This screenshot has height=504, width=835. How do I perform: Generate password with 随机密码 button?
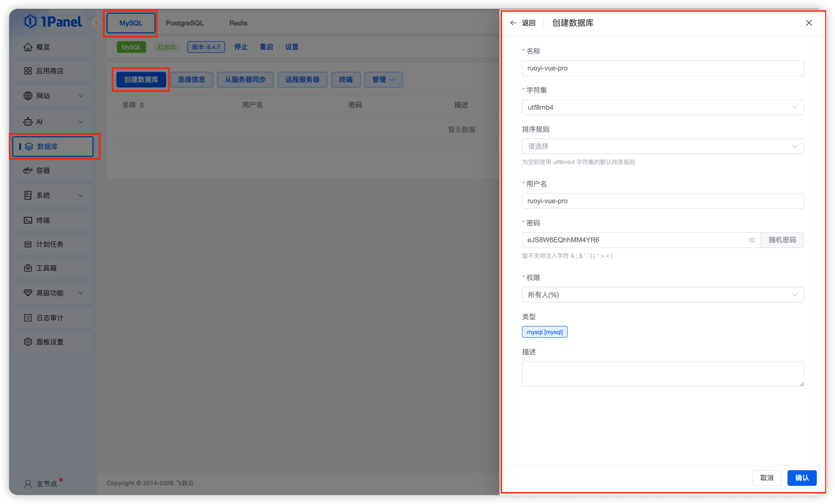(x=782, y=240)
